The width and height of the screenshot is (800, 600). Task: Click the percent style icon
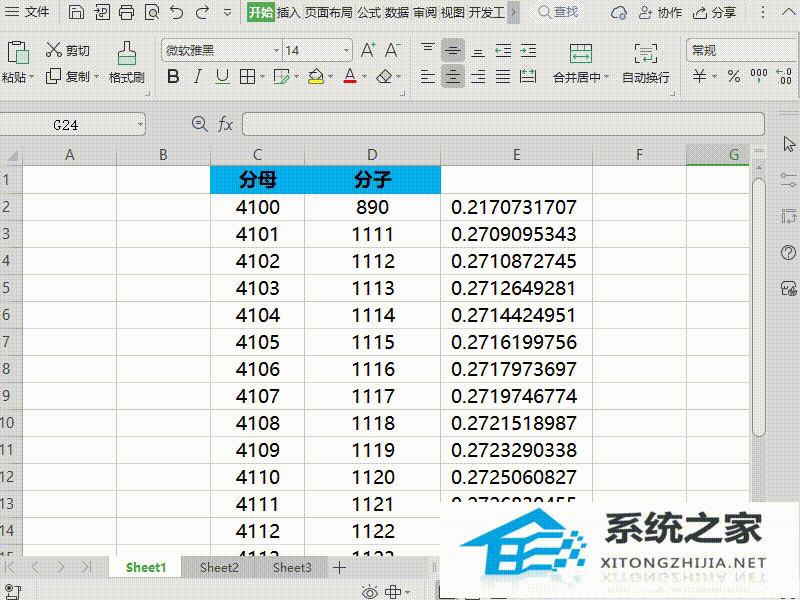click(x=733, y=76)
